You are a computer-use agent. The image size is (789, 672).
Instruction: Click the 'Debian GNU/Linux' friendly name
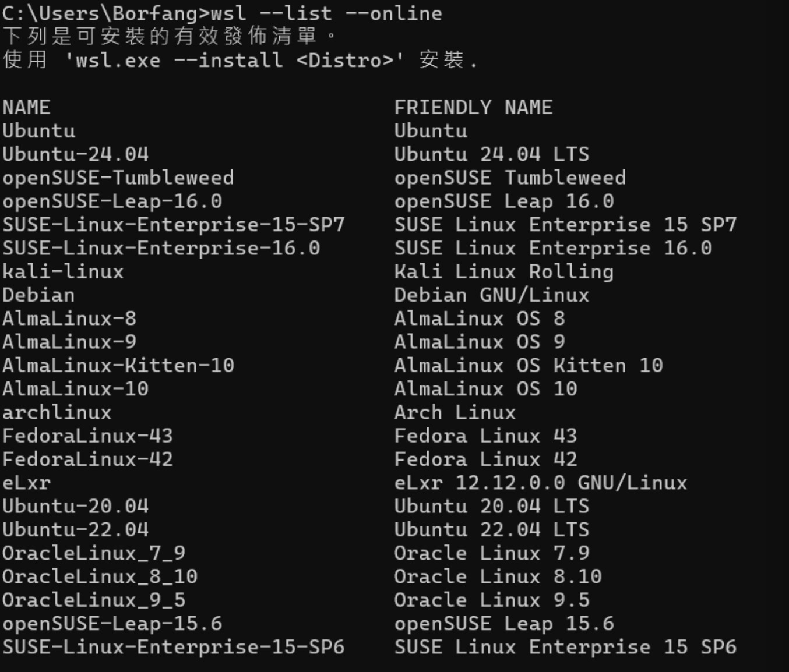491,295
